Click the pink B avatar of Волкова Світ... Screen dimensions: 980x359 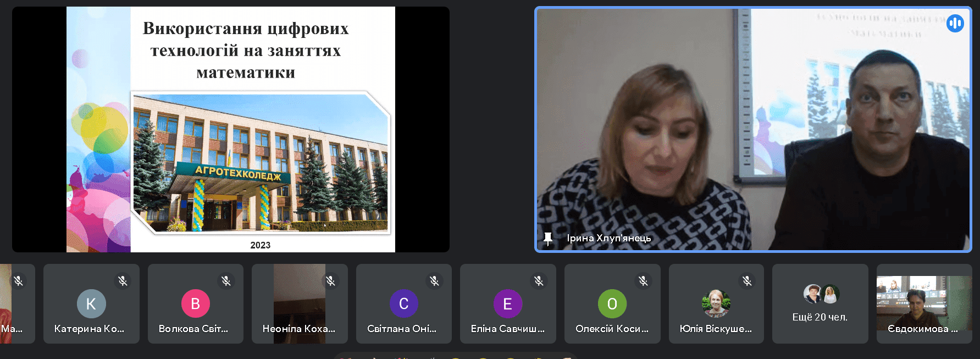[x=195, y=303]
